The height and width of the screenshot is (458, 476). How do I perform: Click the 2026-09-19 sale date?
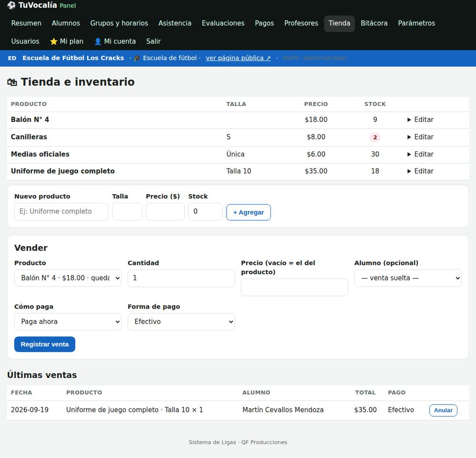coord(30,410)
